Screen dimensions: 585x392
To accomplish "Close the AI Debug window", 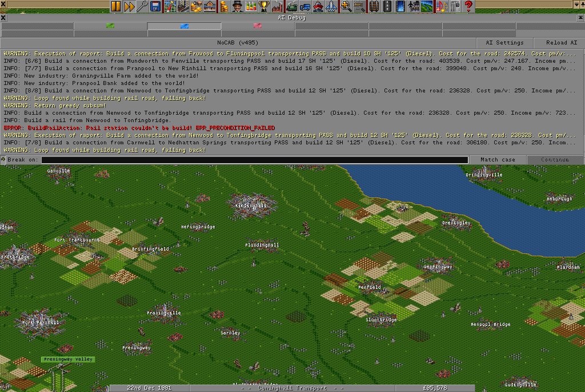I will pyautogui.click(x=3, y=18).
